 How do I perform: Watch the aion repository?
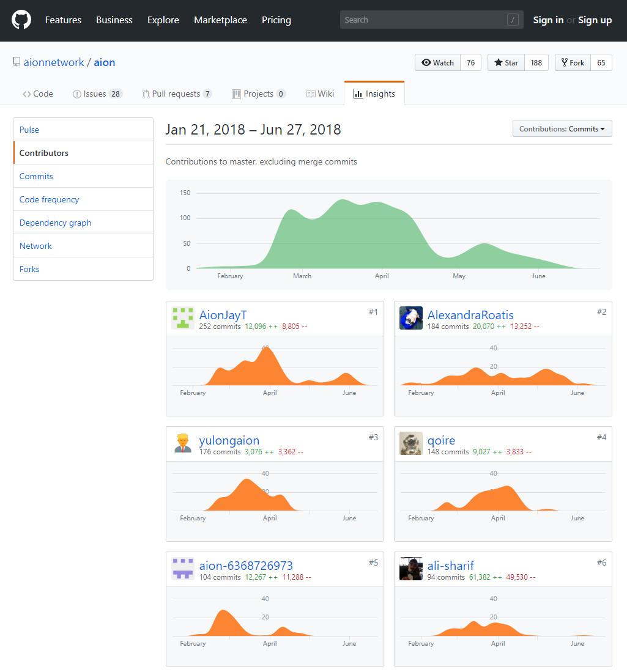tap(437, 62)
